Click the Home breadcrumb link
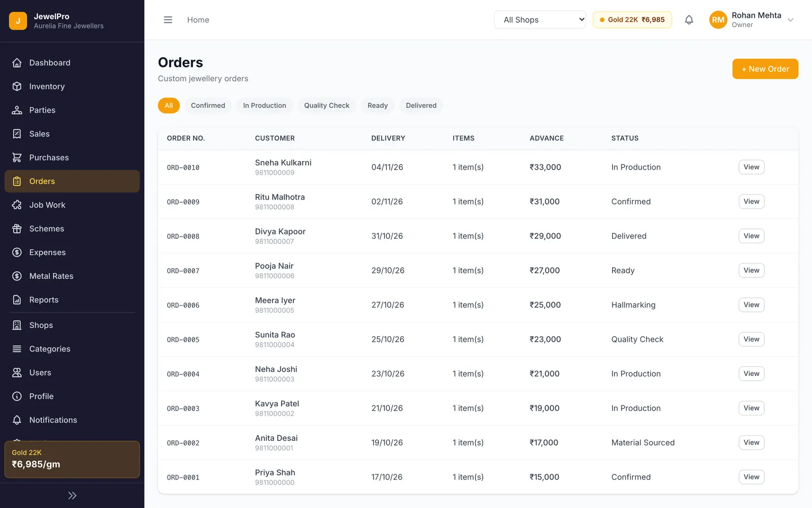812x508 pixels. [x=198, y=20]
